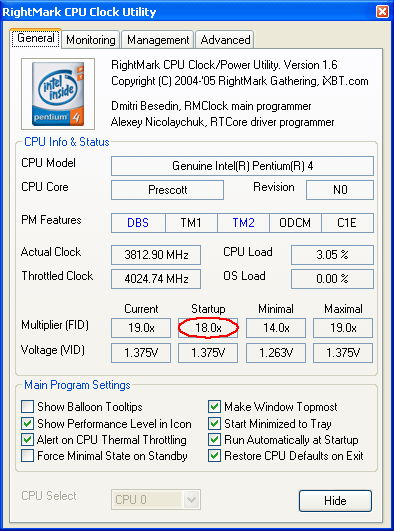This screenshot has height=531, width=394.
Task: Click the ODCM feature cell
Action: (295, 223)
